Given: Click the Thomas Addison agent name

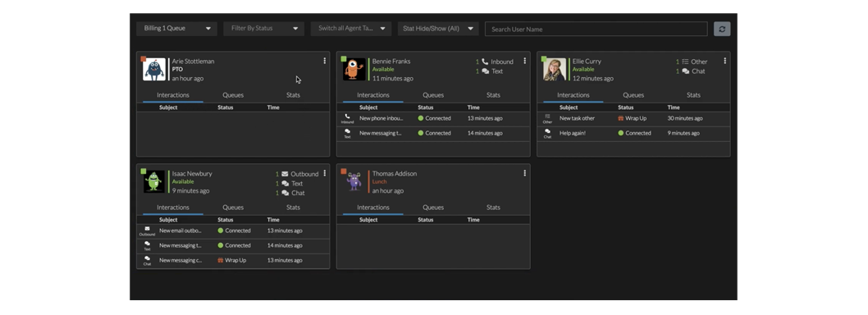Looking at the screenshot, I should point(395,174).
